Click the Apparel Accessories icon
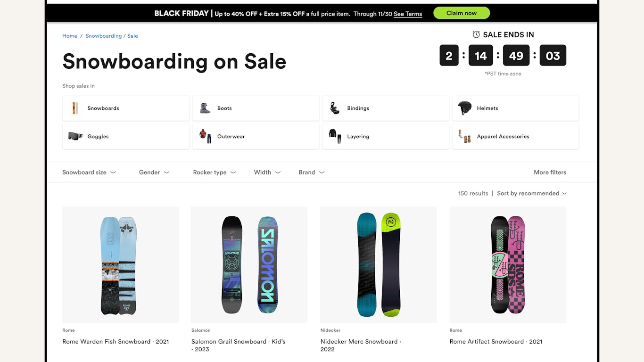 pos(464,136)
